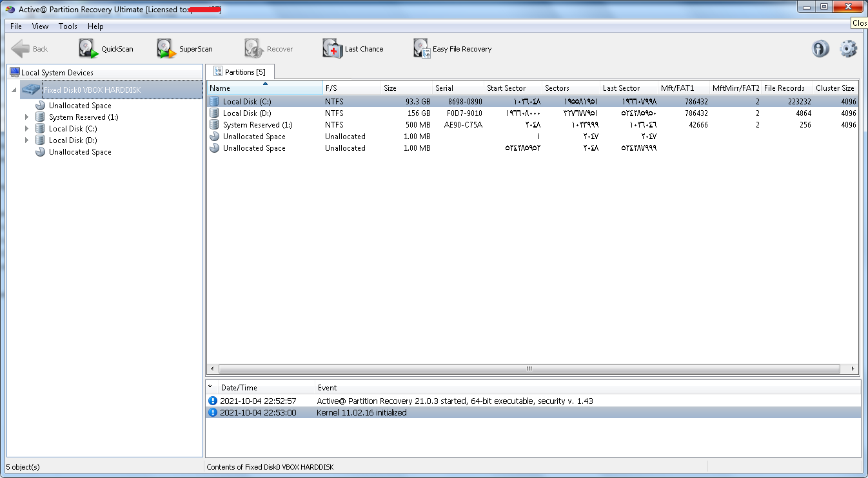868x478 pixels.
Task: Click System Reserved (1:) icon in list
Action: click(214, 125)
